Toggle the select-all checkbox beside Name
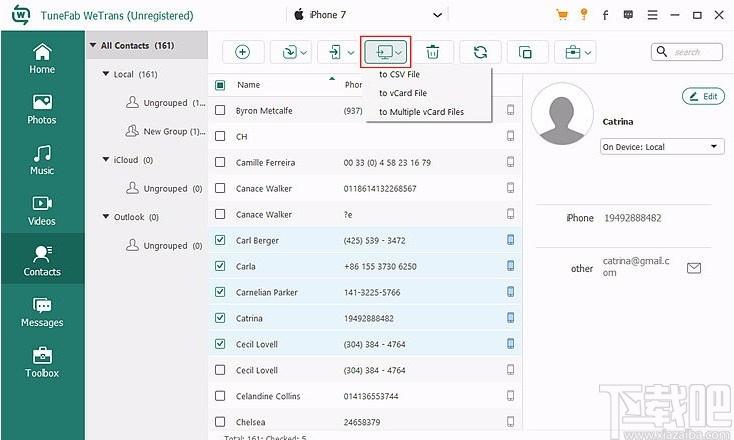Viewport: 734px width, 440px height. (x=220, y=85)
